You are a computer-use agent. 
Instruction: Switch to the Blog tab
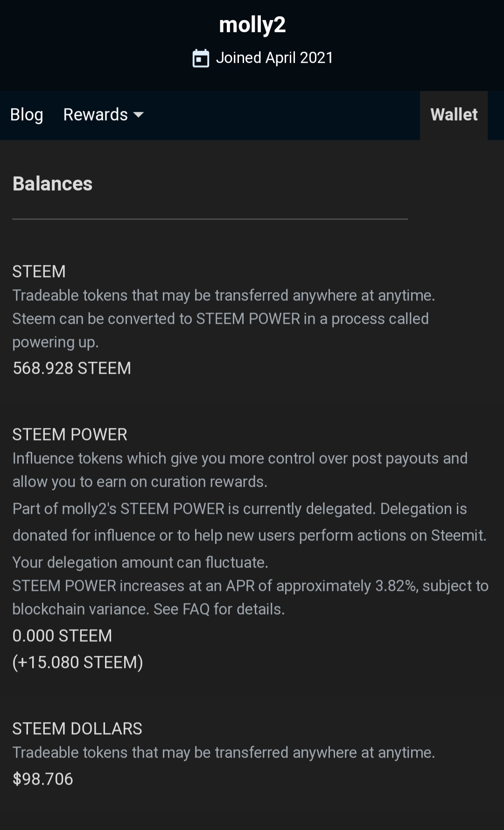click(27, 115)
